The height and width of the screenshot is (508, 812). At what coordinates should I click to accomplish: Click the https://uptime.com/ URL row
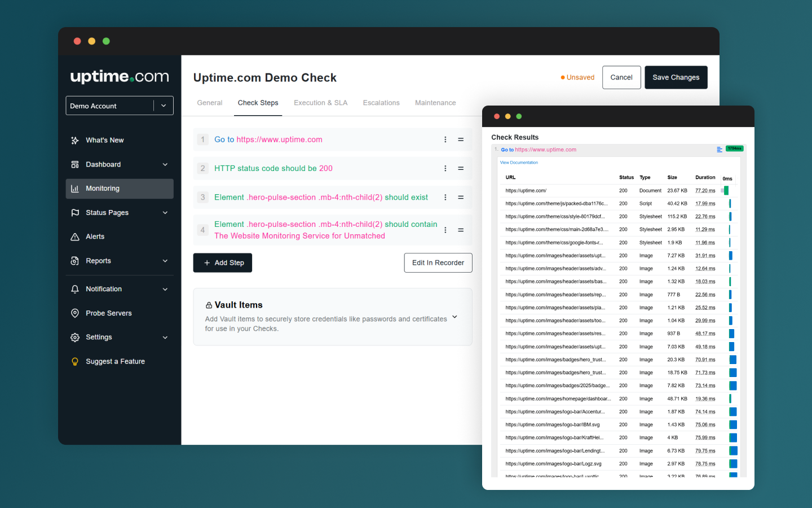pos(619,191)
